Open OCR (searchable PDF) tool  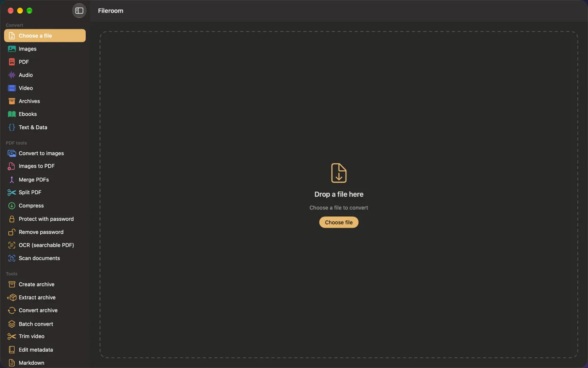click(45, 245)
